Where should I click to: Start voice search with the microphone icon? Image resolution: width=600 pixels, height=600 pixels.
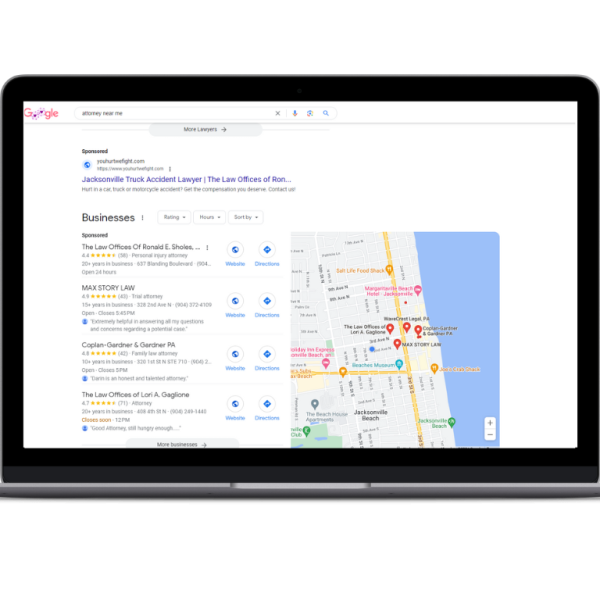[295, 113]
